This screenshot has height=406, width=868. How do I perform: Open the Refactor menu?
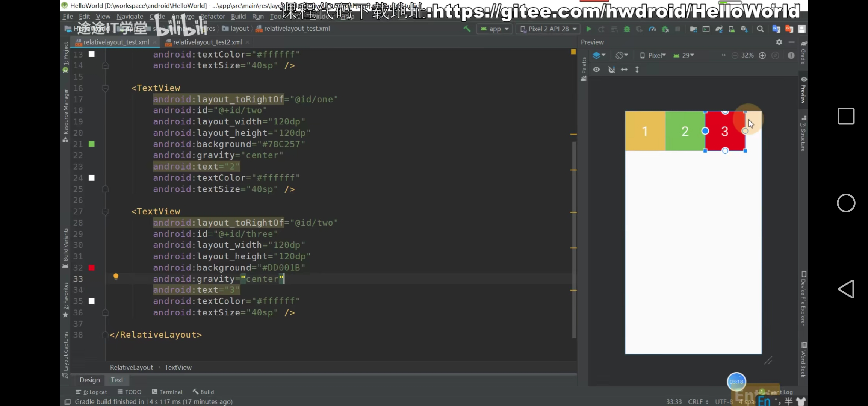tap(212, 17)
